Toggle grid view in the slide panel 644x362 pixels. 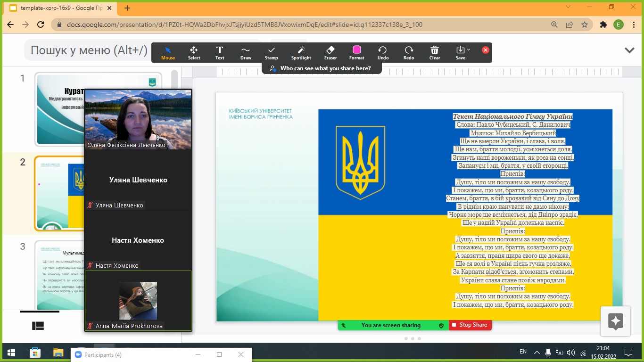click(38, 326)
